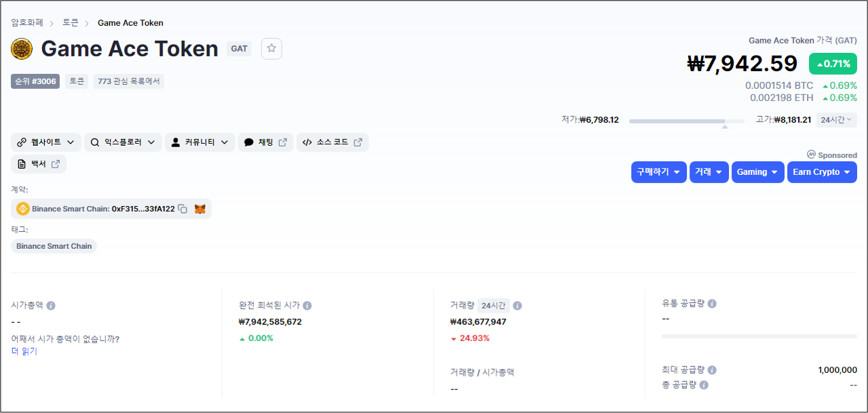The height and width of the screenshot is (413, 868).
Task: Open the 24시간 low/high range selector
Action: (836, 120)
